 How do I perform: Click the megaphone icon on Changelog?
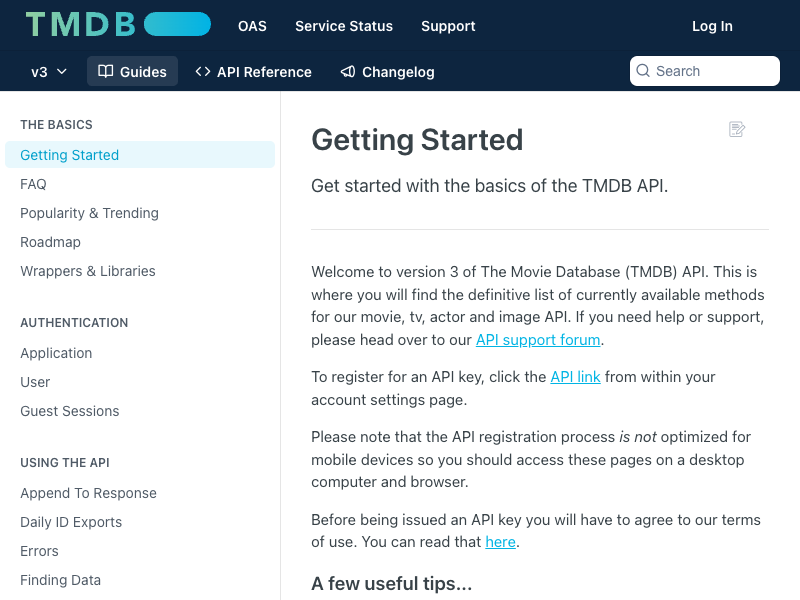click(348, 71)
